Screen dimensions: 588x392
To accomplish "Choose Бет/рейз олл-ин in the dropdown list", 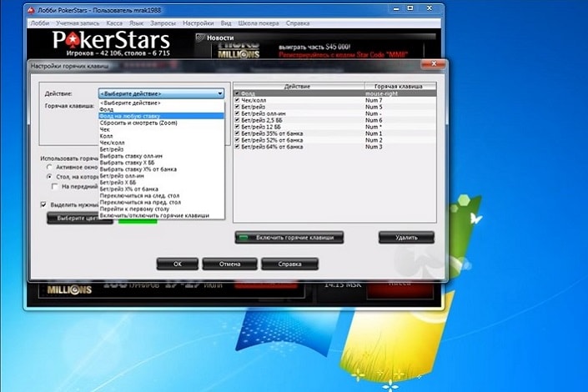I will 161,176.
